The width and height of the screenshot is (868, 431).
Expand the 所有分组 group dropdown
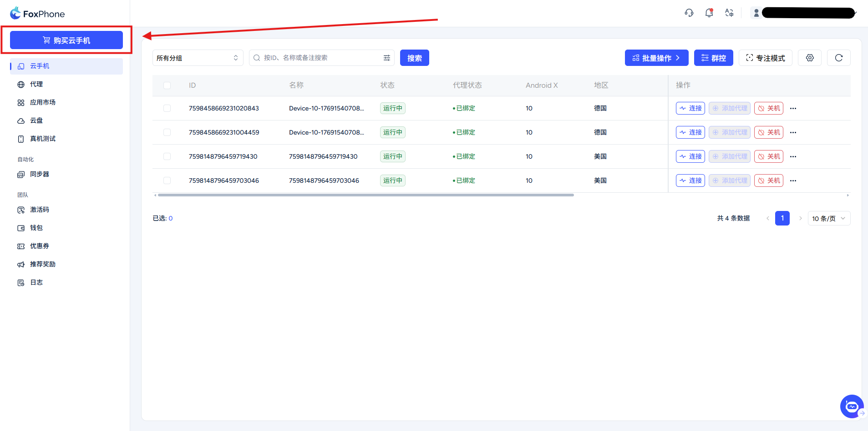[198, 58]
